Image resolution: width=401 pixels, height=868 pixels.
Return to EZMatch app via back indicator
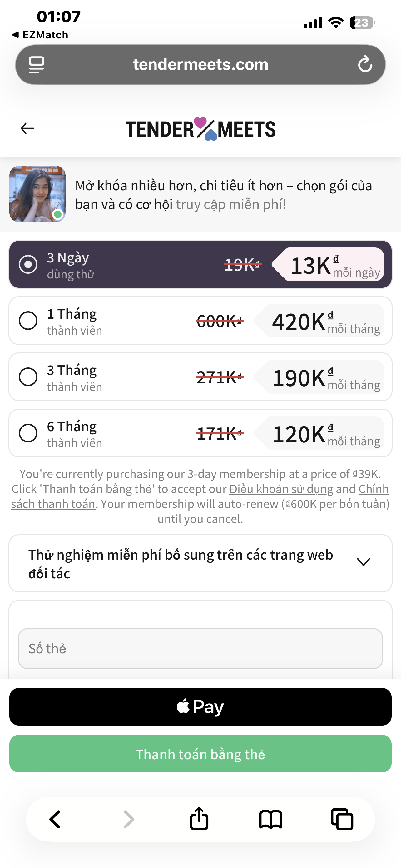tap(40, 35)
